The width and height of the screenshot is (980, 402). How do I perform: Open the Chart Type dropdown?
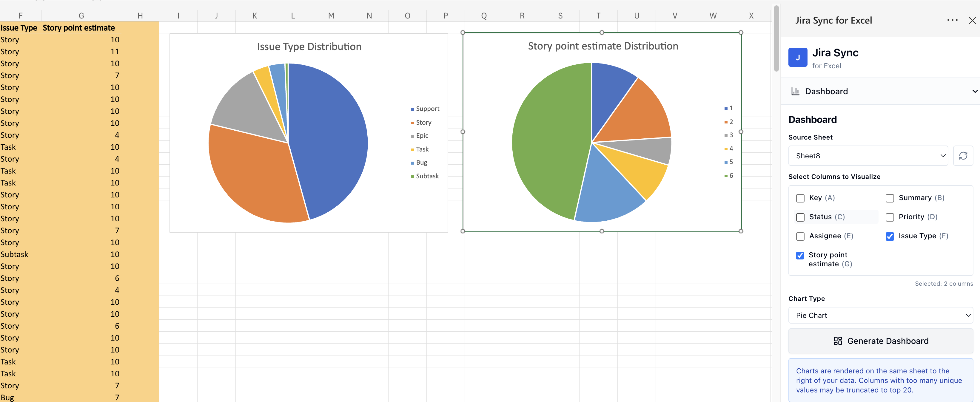[881, 315]
